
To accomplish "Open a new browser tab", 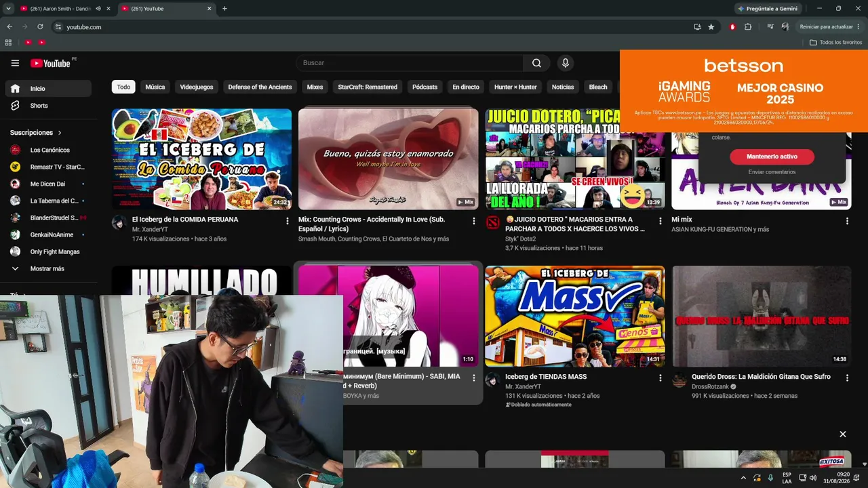I will coord(224,9).
